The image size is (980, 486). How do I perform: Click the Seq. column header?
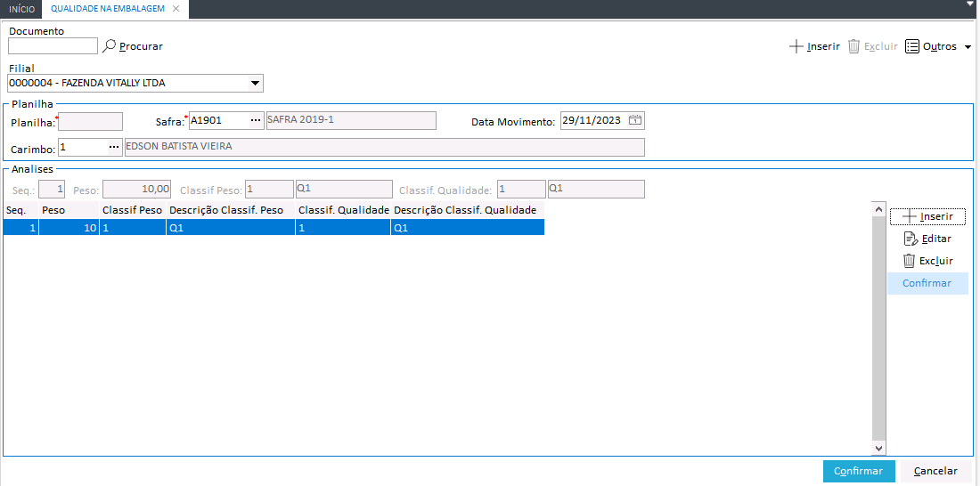pyautogui.click(x=20, y=210)
